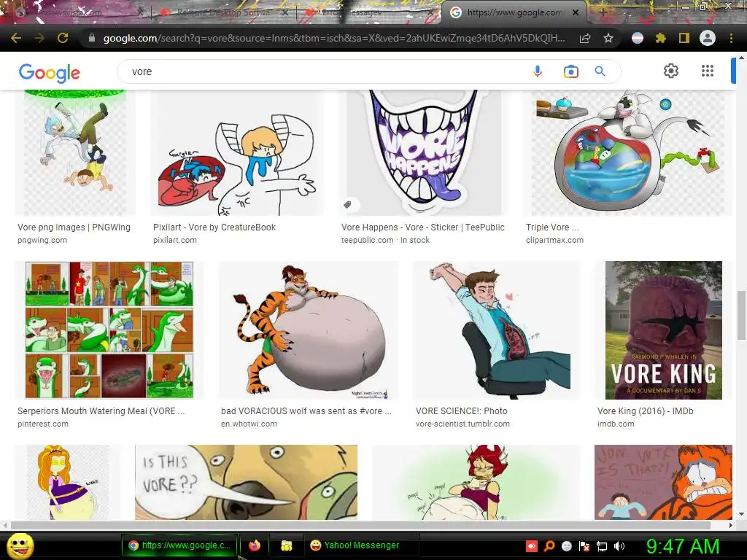Open the file explorer taskbar icon
The image size is (747, 560).
coord(286,545)
